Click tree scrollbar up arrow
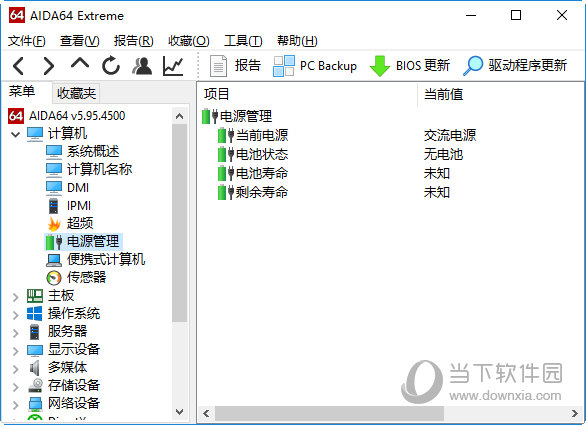 coord(179,116)
